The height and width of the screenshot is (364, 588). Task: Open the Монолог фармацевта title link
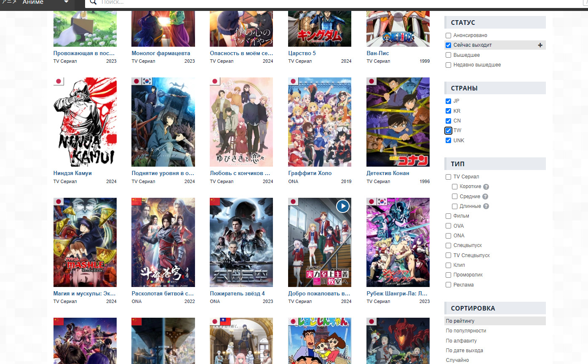161,53
